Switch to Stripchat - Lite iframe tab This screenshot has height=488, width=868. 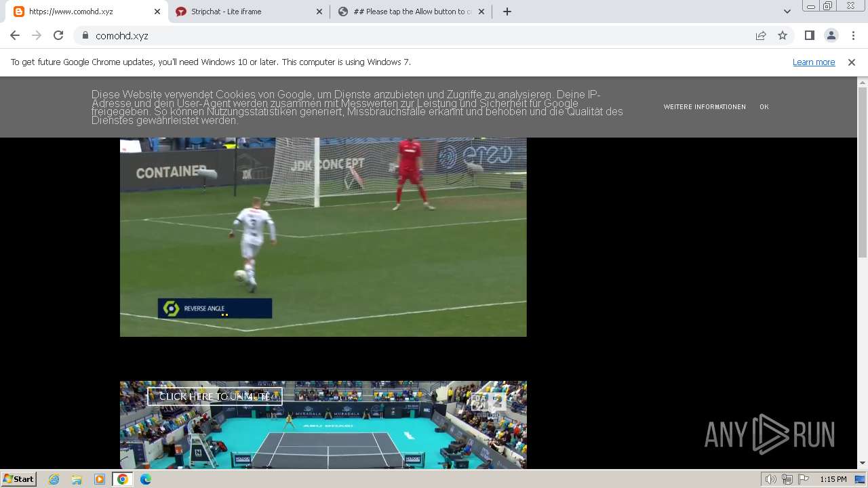click(249, 12)
